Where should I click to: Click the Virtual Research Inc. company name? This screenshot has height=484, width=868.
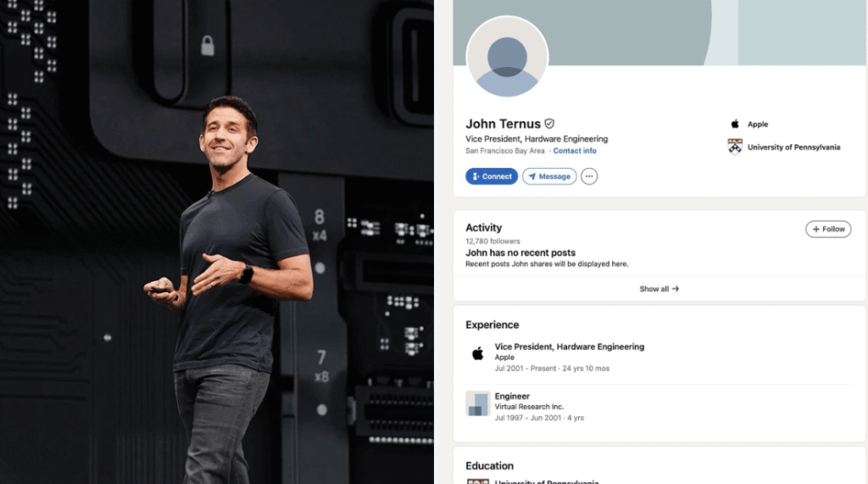point(529,407)
